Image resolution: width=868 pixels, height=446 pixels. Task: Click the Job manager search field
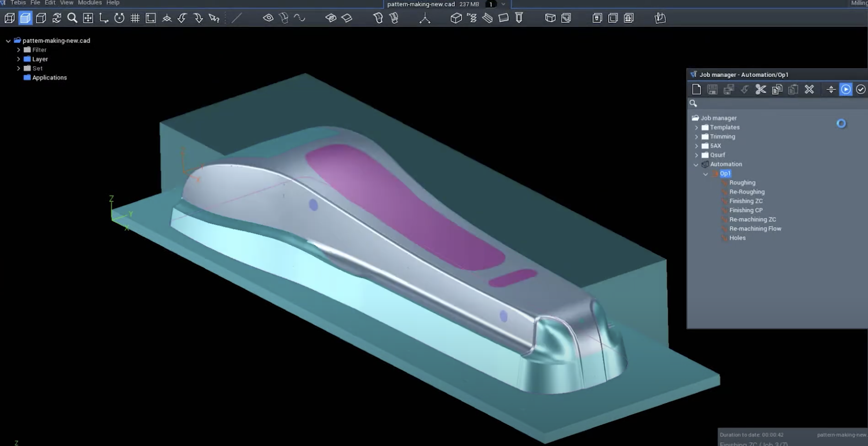[x=773, y=103]
